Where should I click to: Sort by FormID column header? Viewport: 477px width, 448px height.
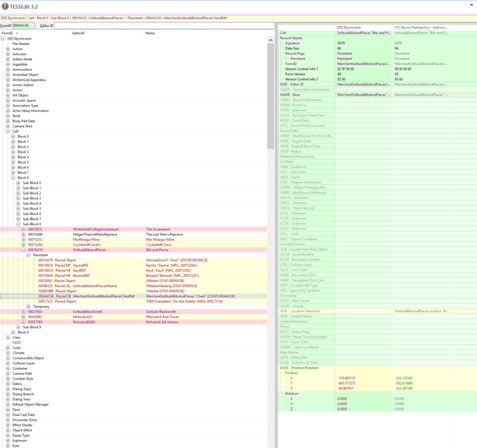[7, 33]
